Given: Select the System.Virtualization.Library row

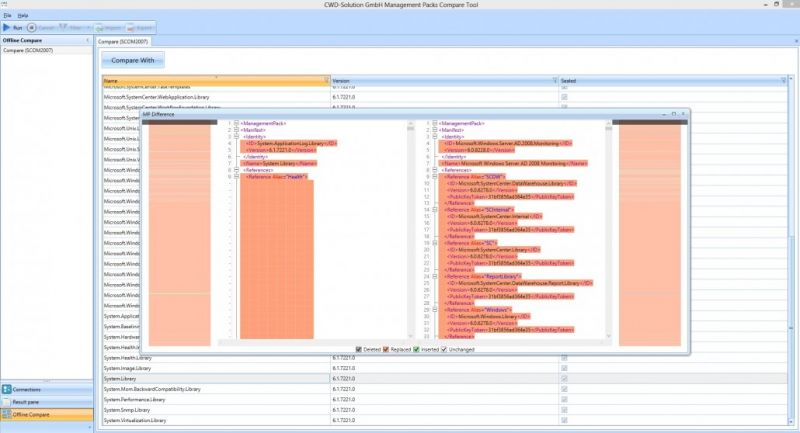Looking at the screenshot, I should (444, 421).
